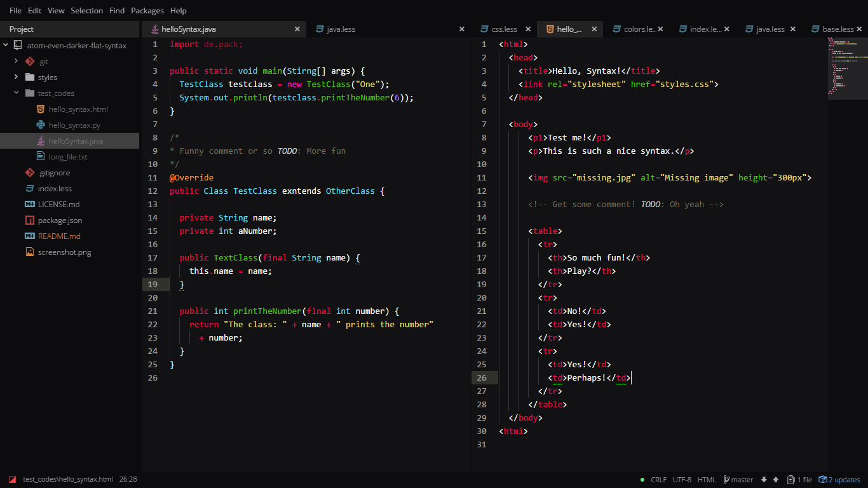The height and width of the screenshot is (488, 868).
Task: Click the git icon beside .gitignore
Action: (29, 173)
